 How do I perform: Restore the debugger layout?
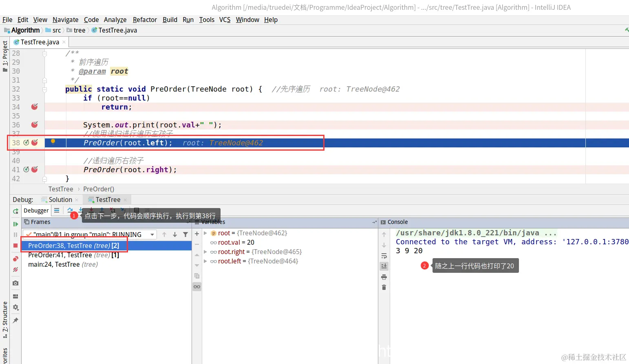(x=15, y=296)
